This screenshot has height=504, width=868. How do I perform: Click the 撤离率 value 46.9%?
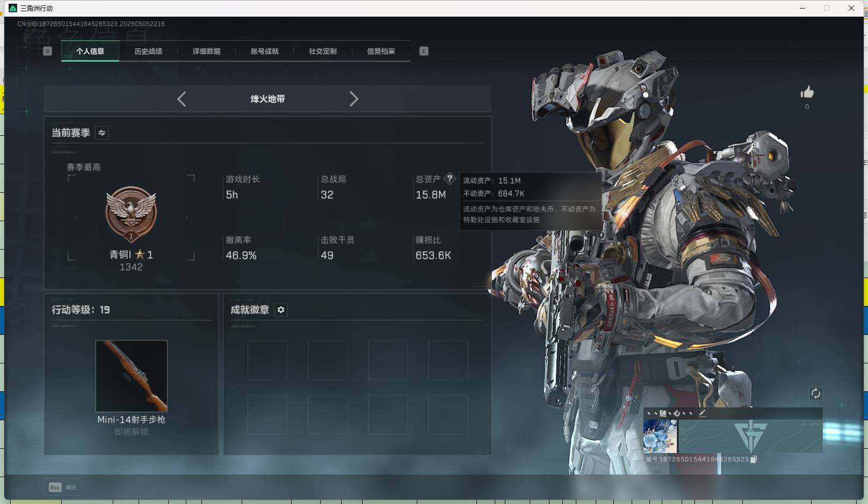click(x=241, y=255)
